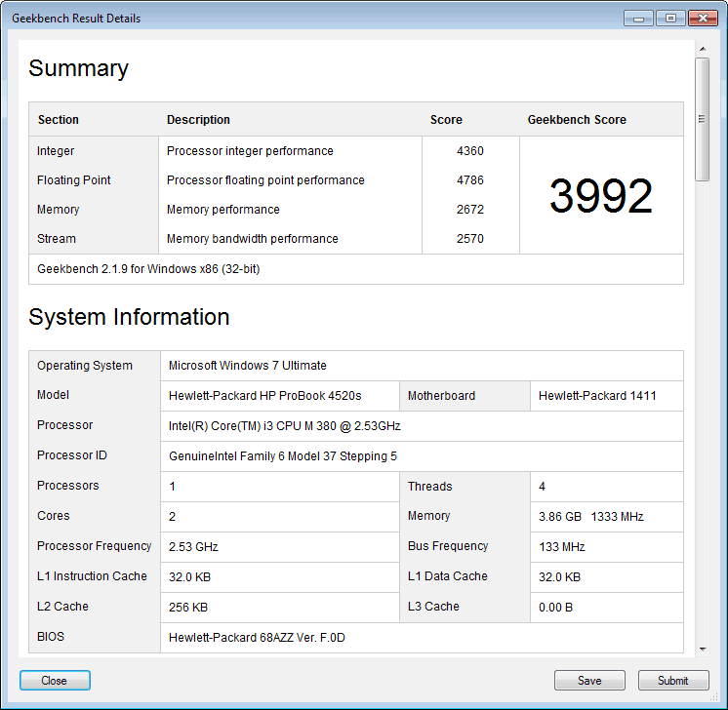Click the vertical scrollbar thumb
This screenshot has width=728, height=710.
coord(702,118)
